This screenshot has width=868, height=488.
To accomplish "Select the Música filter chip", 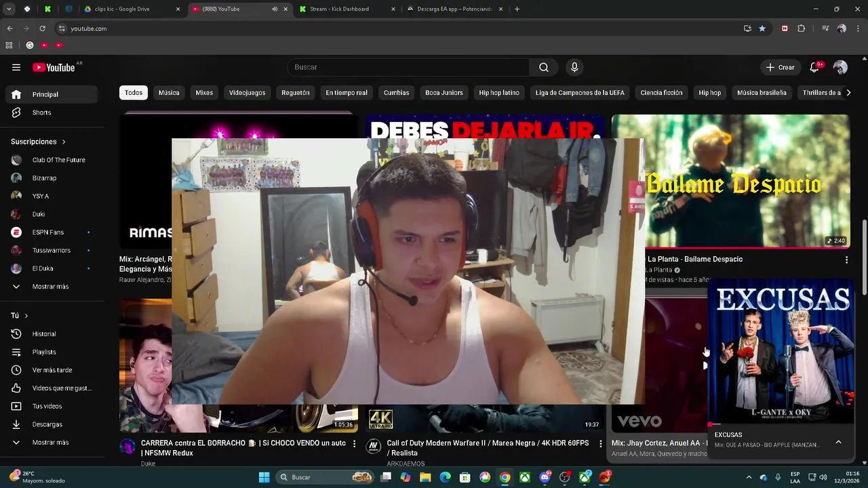I will coord(169,93).
